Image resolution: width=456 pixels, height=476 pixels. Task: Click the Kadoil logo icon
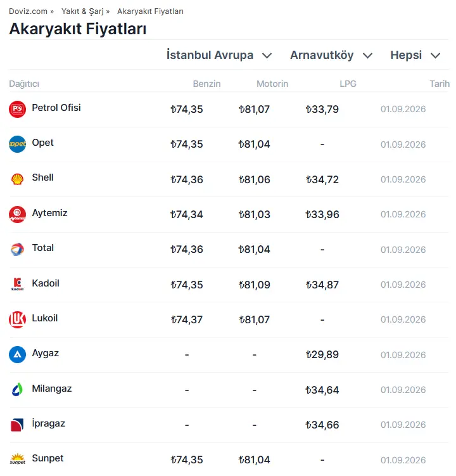coord(17,285)
